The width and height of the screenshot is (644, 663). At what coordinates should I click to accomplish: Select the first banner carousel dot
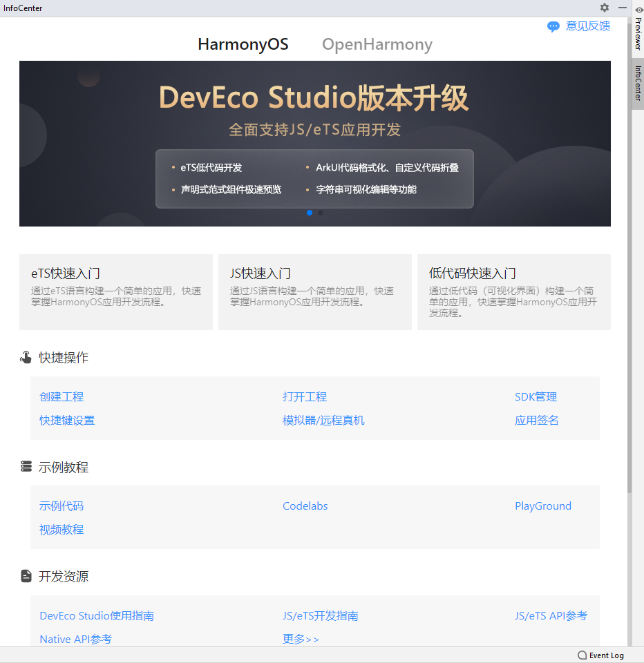(310, 213)
